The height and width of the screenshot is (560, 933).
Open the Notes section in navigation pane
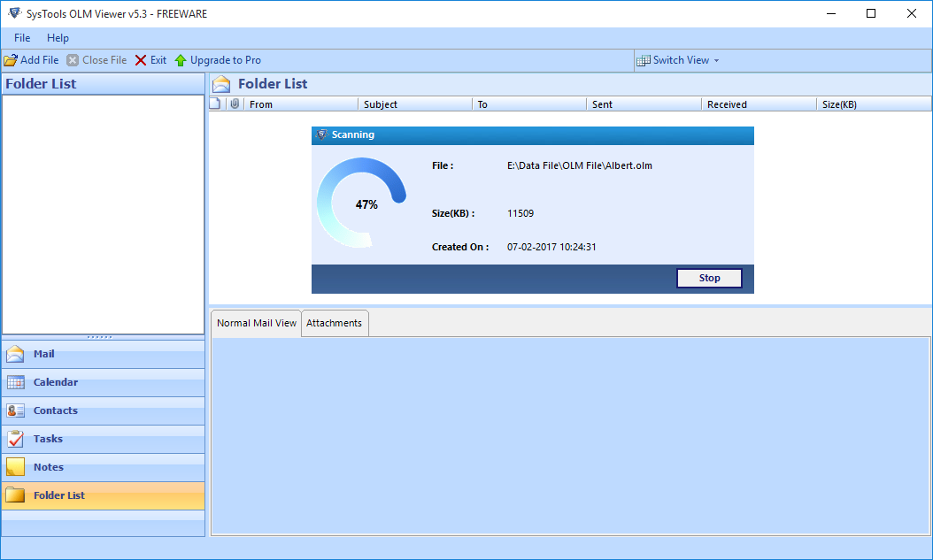[x=104, y=467]
